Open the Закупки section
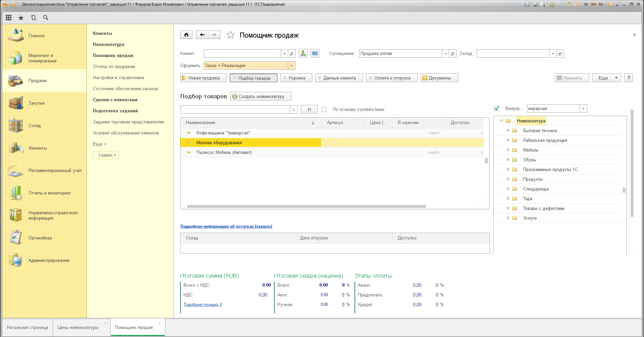Screen dimensions: 644x337 44,103
